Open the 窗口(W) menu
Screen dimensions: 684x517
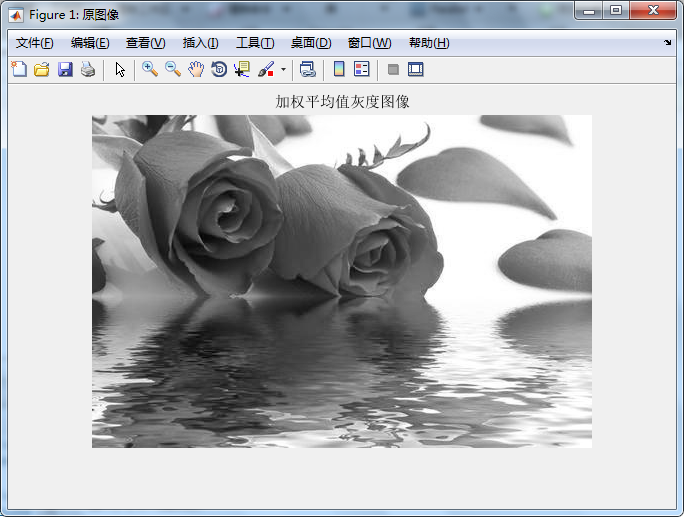tap(369, 43)
